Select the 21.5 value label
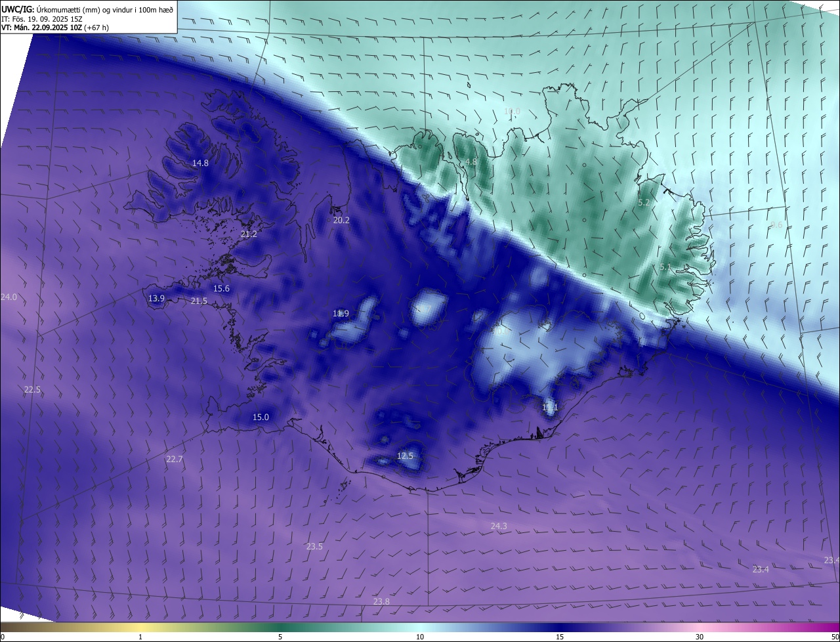Screen dimensions: 840x642 pos(199,301)
